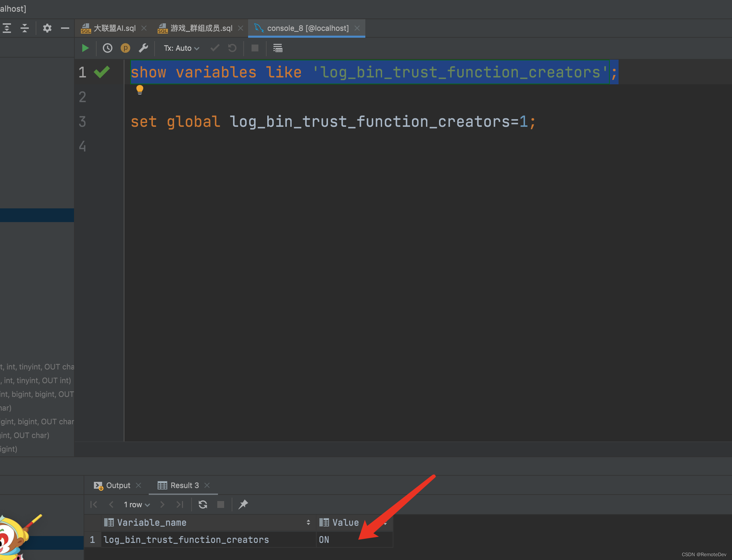
Task: Toggle in-editor results view icon
Action: 278,48
